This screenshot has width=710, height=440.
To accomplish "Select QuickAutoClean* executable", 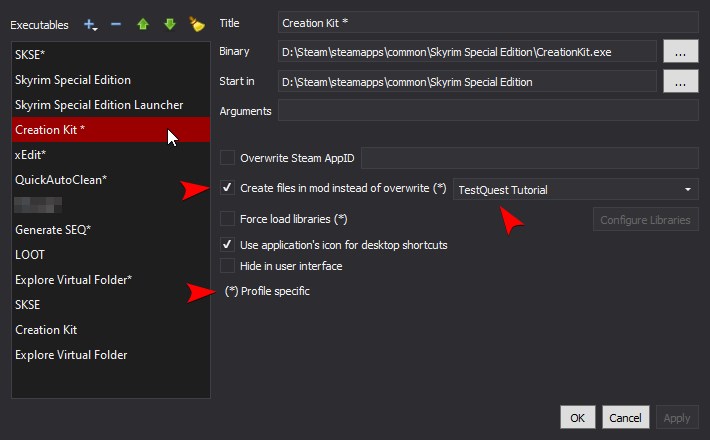I will tap(111, 180).
